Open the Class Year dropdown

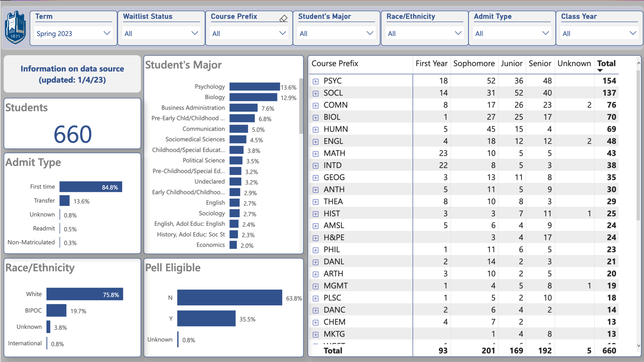click(599, 34)
